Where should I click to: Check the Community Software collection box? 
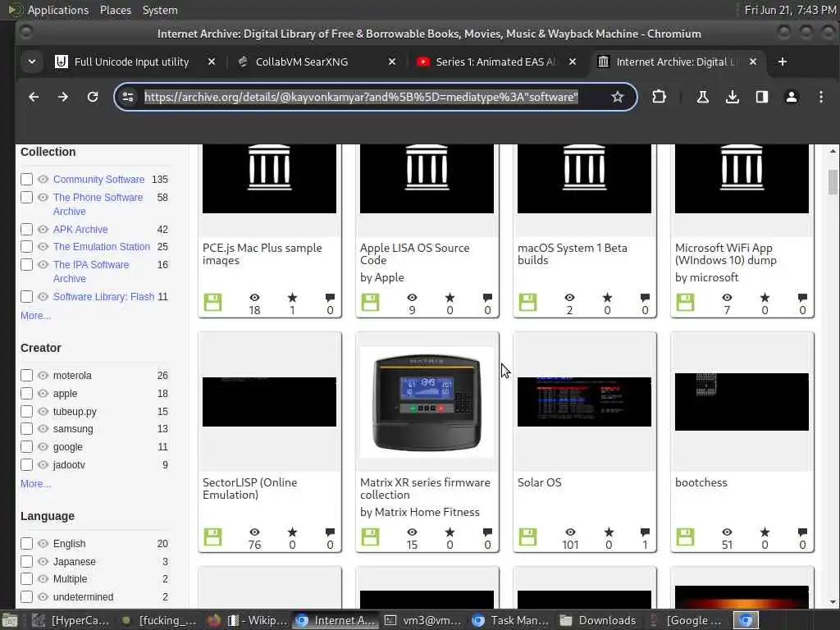(26, 180)
